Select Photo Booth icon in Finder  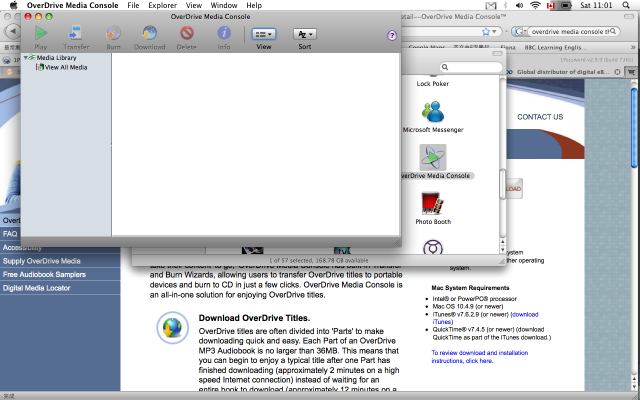tap(433, 203)
